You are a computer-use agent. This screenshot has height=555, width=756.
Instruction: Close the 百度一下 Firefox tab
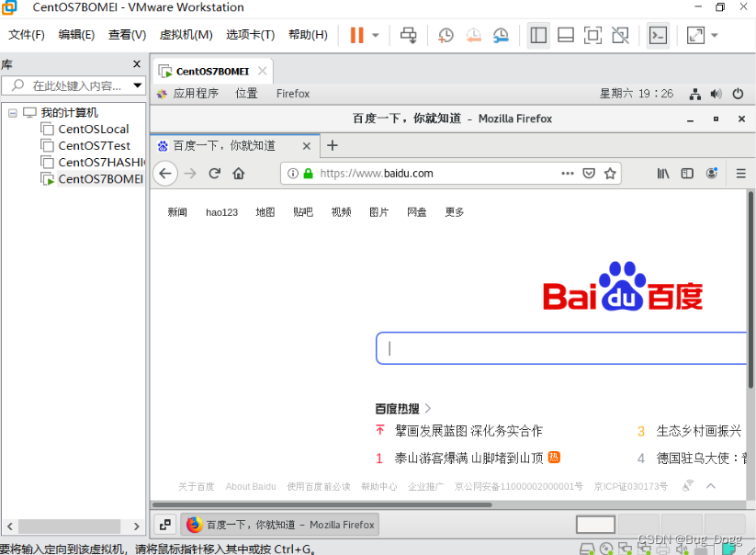coord(307,145)
